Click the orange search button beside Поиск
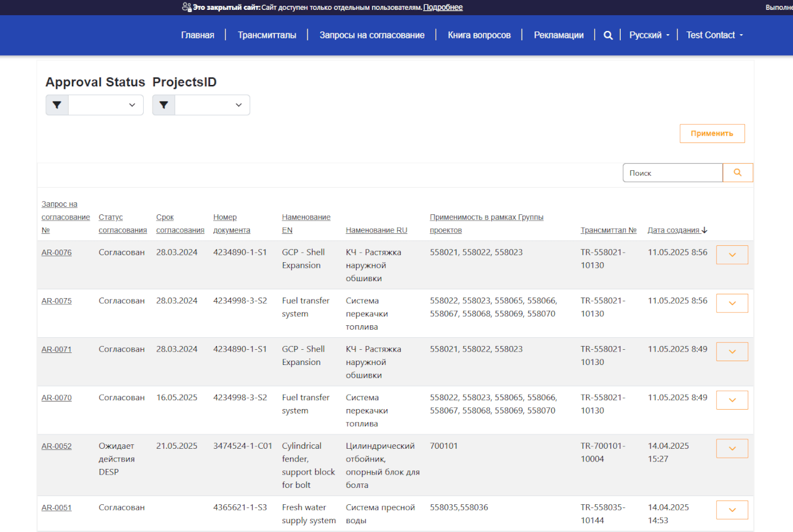Screen dimensions: 793x532 tap(738, 173)
